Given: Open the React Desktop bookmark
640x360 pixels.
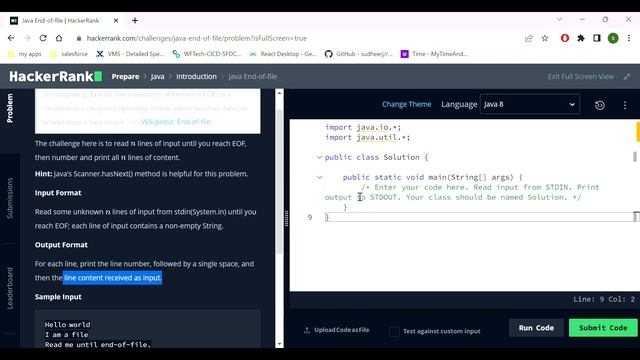Looking at the screenshot, I should click(x=283, y=54).
